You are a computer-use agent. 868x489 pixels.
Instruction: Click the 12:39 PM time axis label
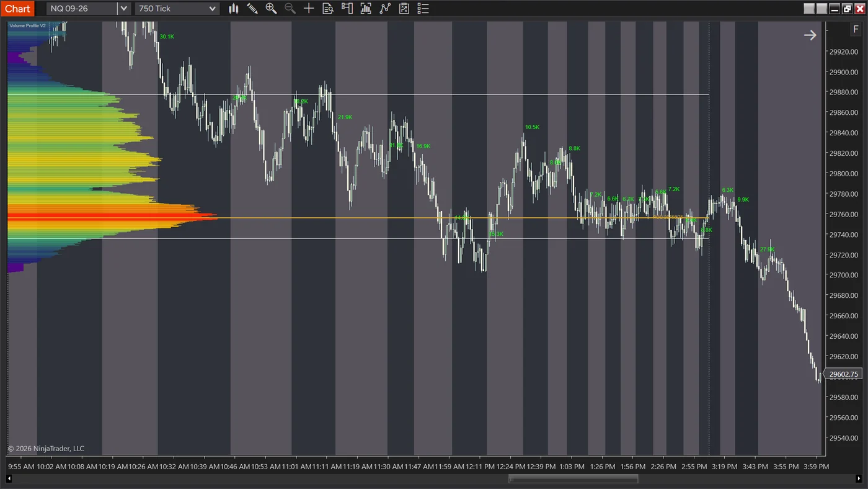[542, 466]
